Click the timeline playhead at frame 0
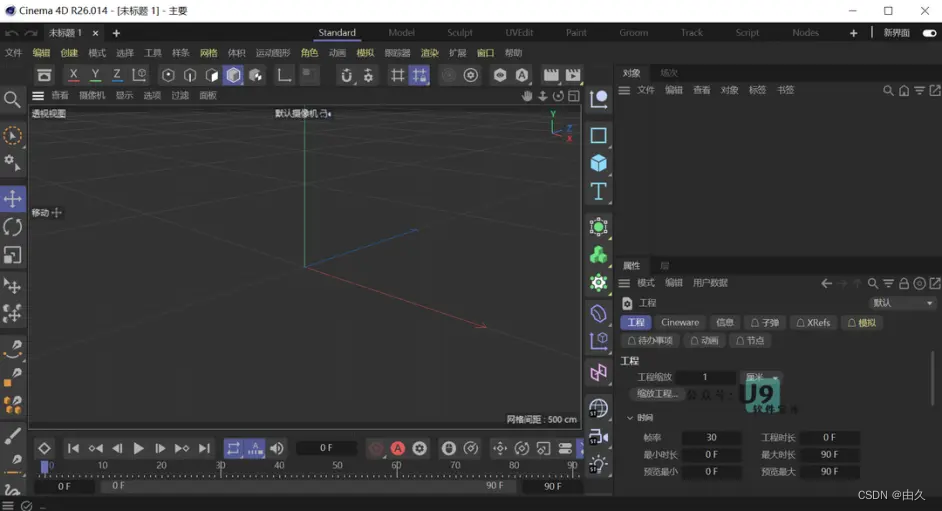 [x=44, y=467]
